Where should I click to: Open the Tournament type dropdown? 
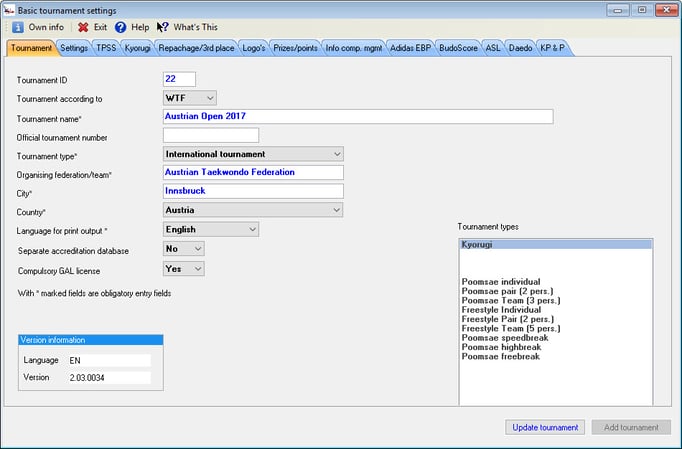click(336, 154)
